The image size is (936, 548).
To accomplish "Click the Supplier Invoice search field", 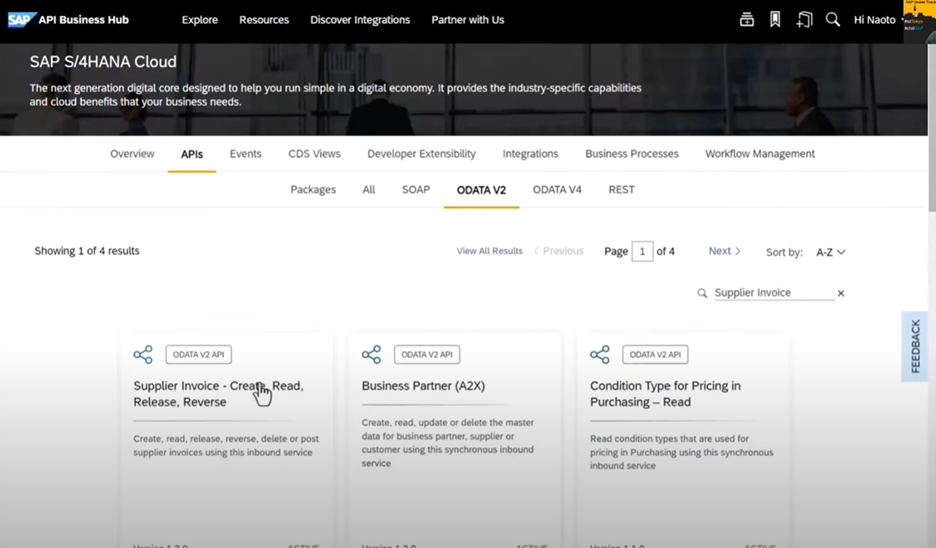I will tap(774, 293).
